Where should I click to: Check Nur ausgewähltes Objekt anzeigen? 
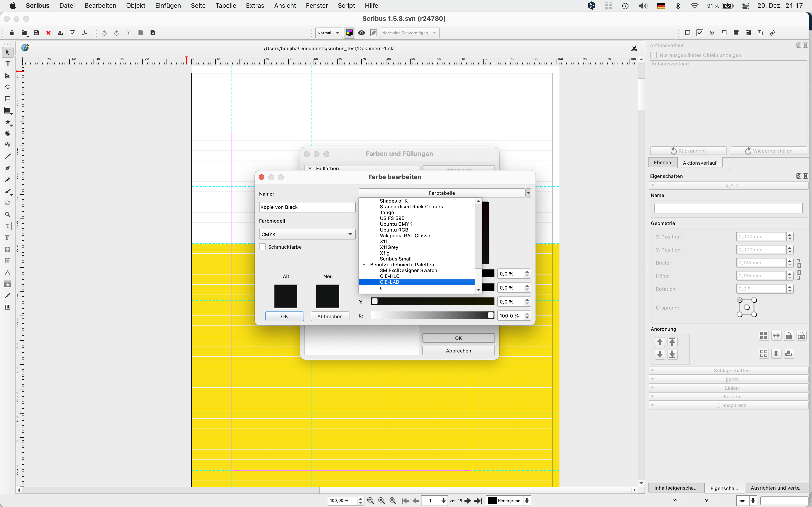point(654,55)
